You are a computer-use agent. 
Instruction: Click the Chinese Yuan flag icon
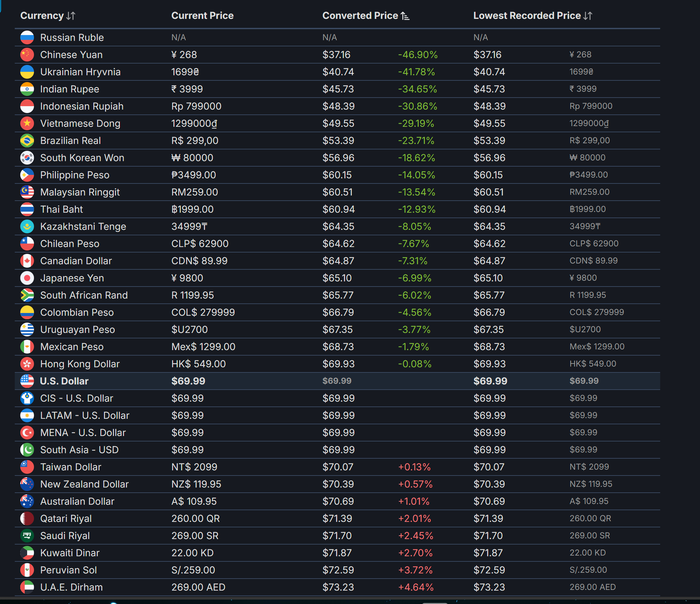click(27, 55)
